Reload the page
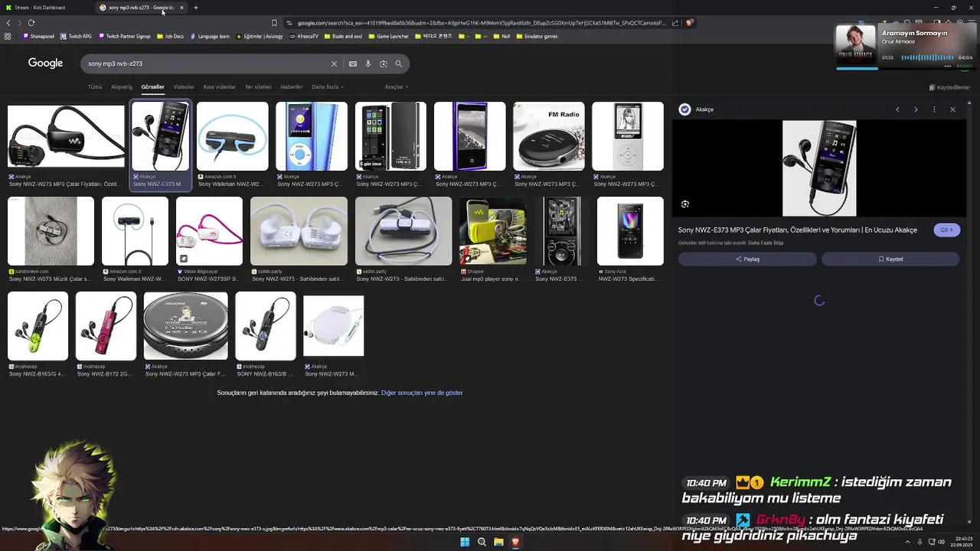Screen dimensions: 980x551 click(32, 23)
